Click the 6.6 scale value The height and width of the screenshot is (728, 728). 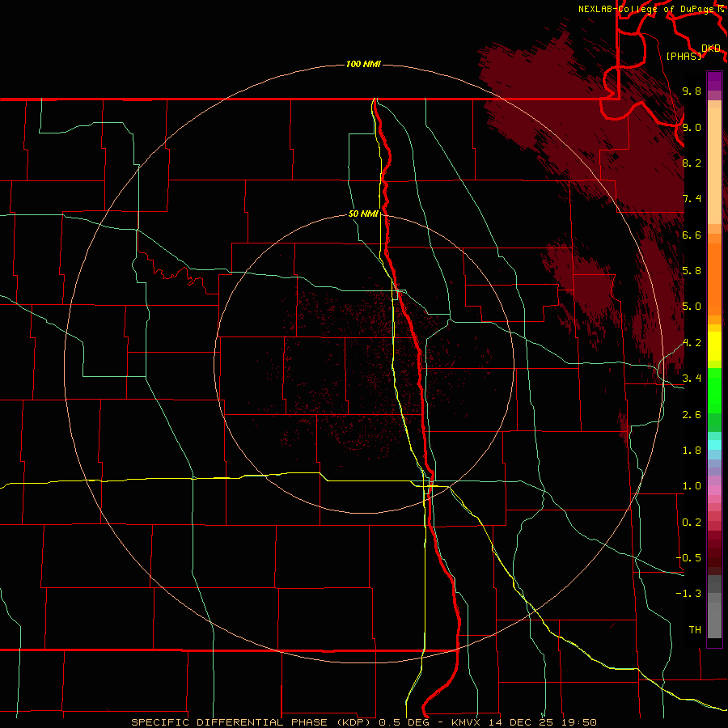[692, 235]
